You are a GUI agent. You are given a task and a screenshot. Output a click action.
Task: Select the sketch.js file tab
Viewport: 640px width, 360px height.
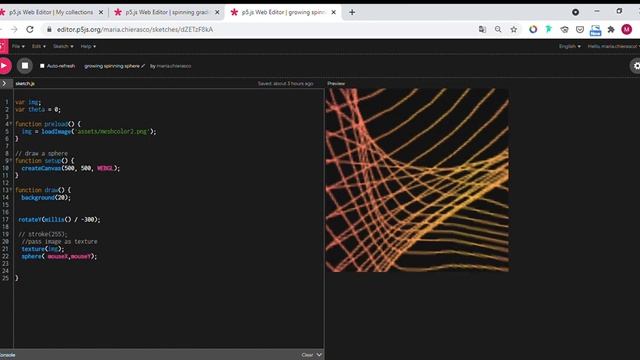25,83
